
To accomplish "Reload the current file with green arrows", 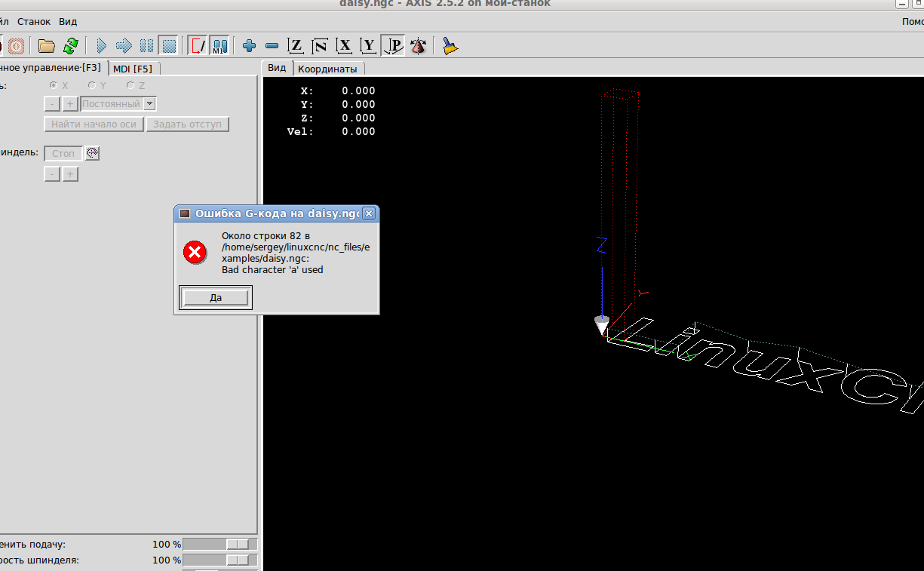I will point(71,46).
